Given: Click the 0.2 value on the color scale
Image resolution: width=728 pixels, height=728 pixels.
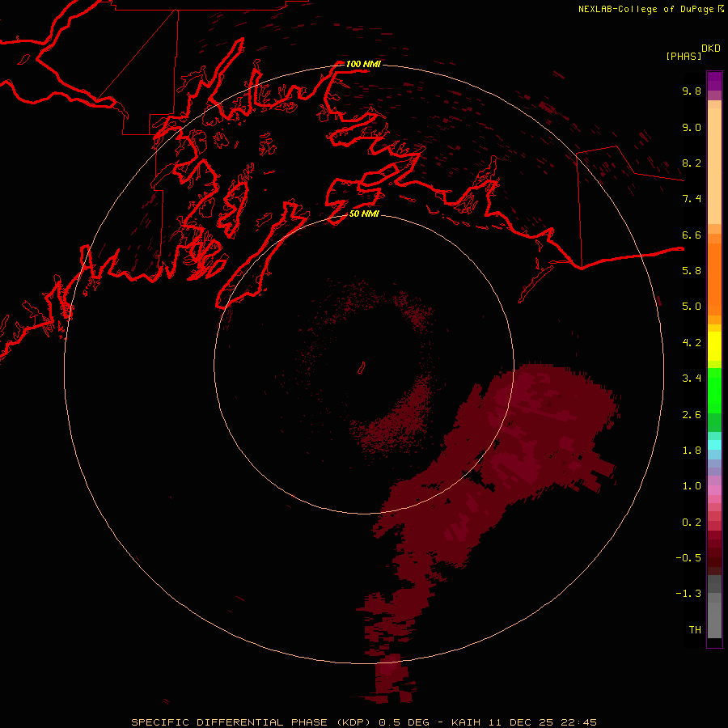Looking at the screenshot, I should click(692, 523).
